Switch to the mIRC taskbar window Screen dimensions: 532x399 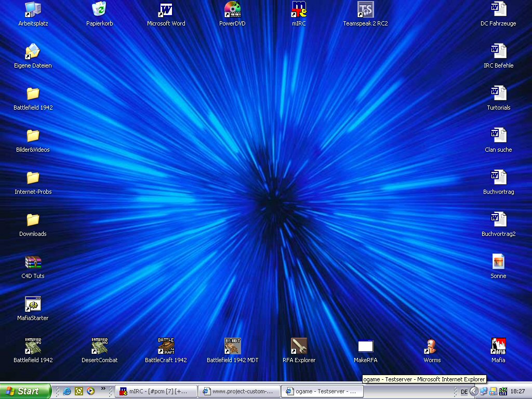(x=156, y=391)
